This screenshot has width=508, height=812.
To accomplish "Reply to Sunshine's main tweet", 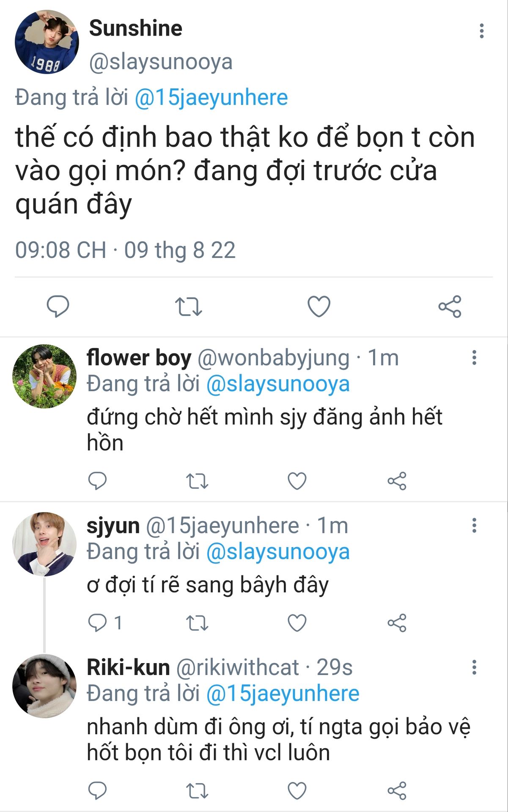I will tap(58, 307).
